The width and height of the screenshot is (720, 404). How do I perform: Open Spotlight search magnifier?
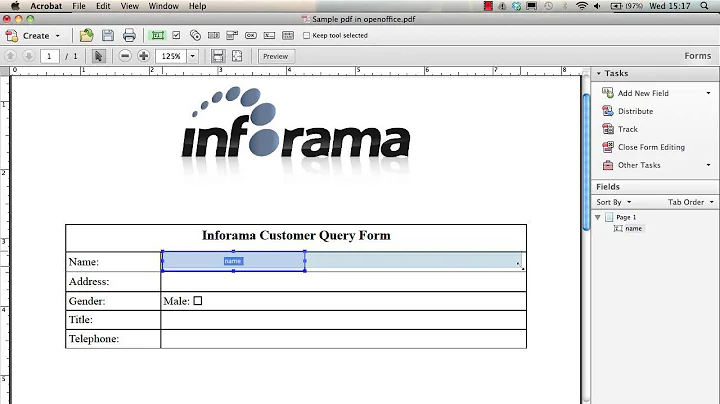pos(704,6)
